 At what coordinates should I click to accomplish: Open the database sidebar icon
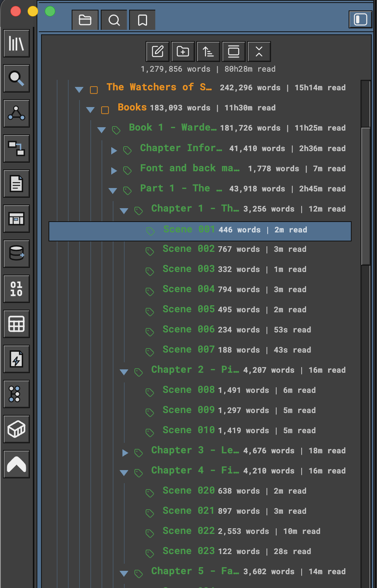16,254
